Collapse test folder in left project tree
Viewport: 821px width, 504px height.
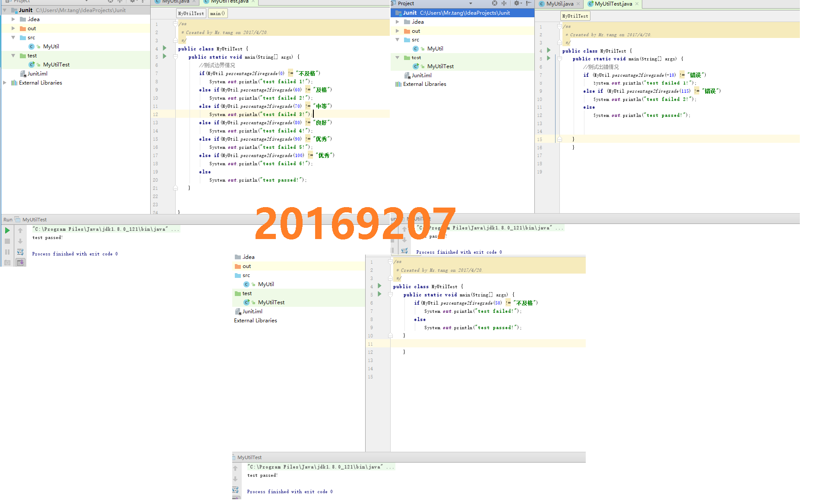[13, 56]
